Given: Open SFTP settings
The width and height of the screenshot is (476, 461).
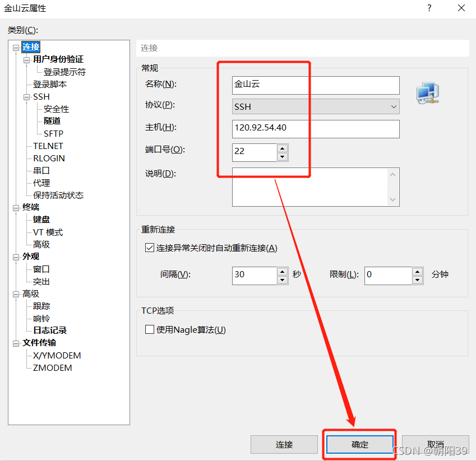Looking at the screenshot, I should pyautogui.click(x=53, y=133).
